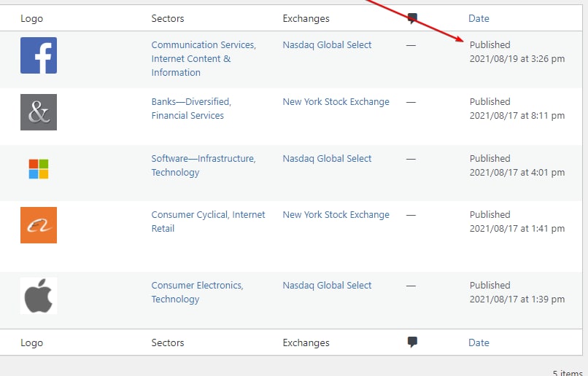Open New York Stock Exchange in Alibaba row

336,214
